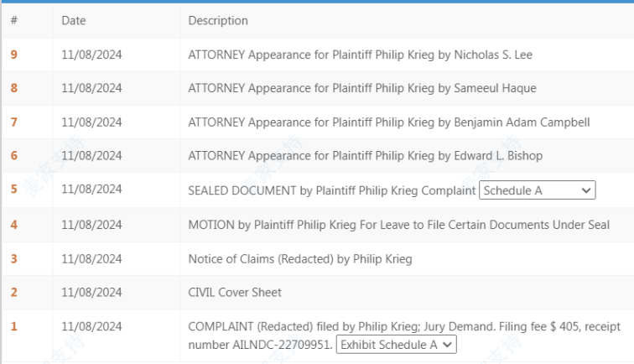
Task: Click the Date column header
Action: (x=74, y=21)
